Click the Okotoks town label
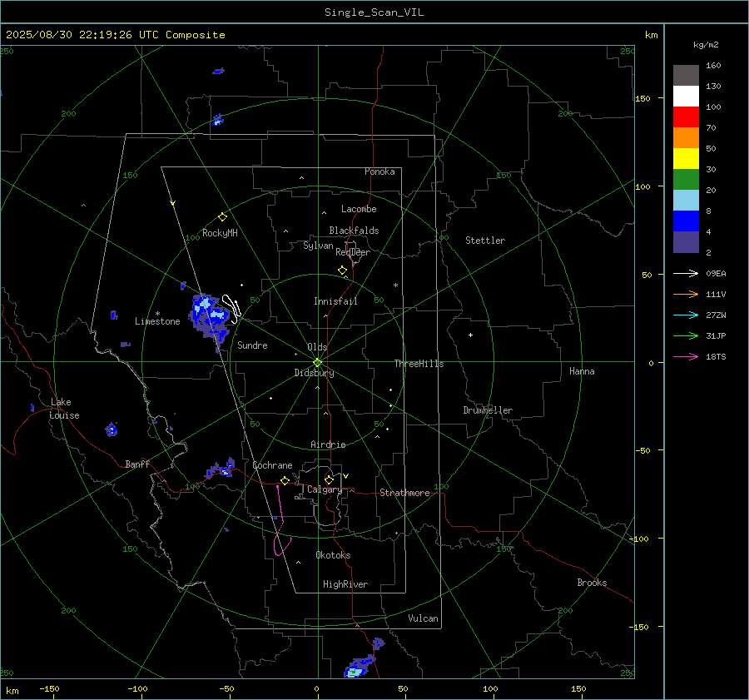This screenshot has height=700, width=749. [x=333, y=555]
